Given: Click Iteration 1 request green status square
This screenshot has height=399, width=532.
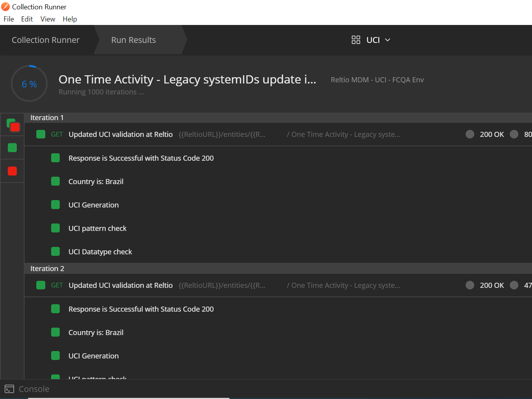Looking at the screenshot, I should (41, 134).
